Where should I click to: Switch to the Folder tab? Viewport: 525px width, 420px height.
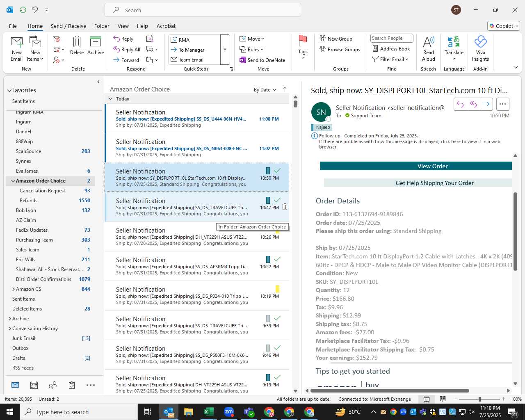(102, 26)
